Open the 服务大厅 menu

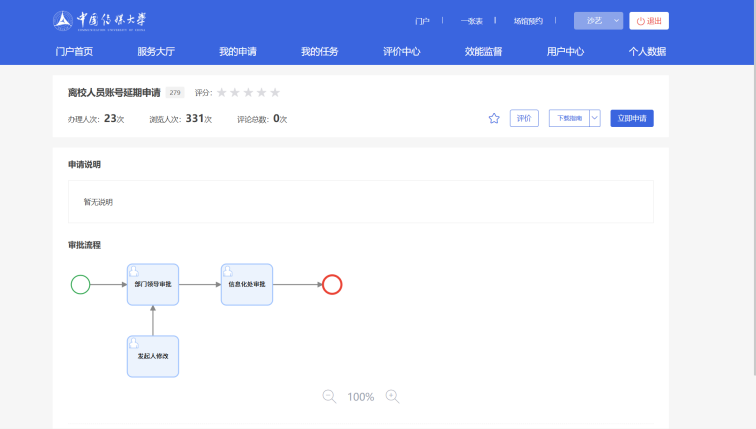[156, 52]
